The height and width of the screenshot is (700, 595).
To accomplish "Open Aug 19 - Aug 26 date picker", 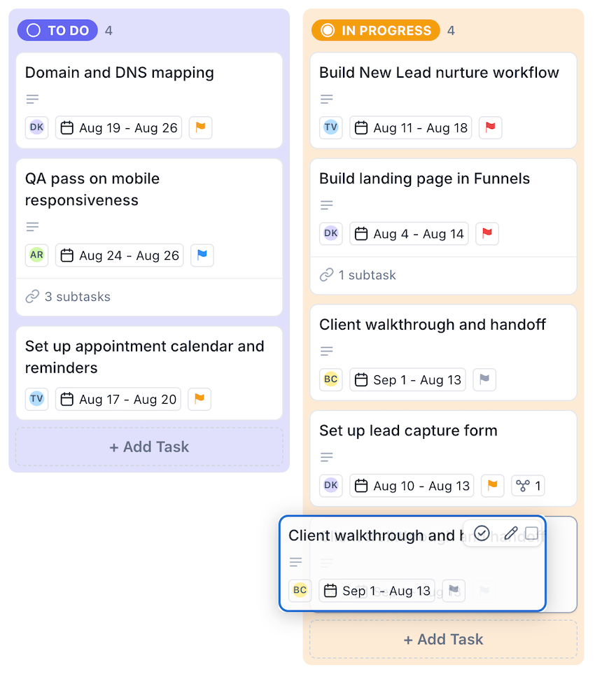I will (119, 127).
